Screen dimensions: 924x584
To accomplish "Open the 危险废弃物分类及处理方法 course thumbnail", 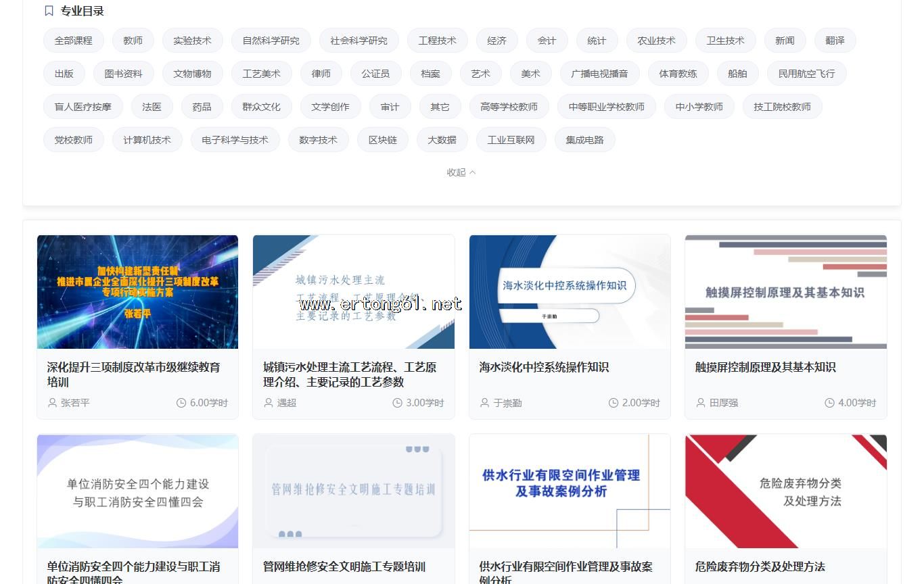I will pyautogui.click(x=785, y=491).
